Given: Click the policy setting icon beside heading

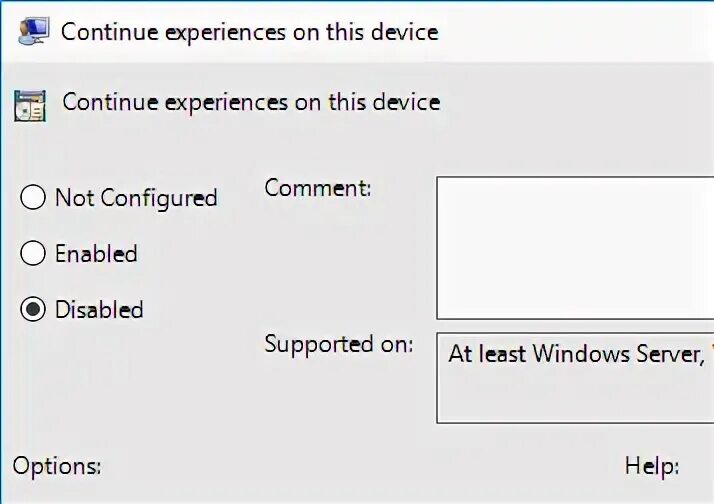Looking at the screenshot, I should (30, 103).
